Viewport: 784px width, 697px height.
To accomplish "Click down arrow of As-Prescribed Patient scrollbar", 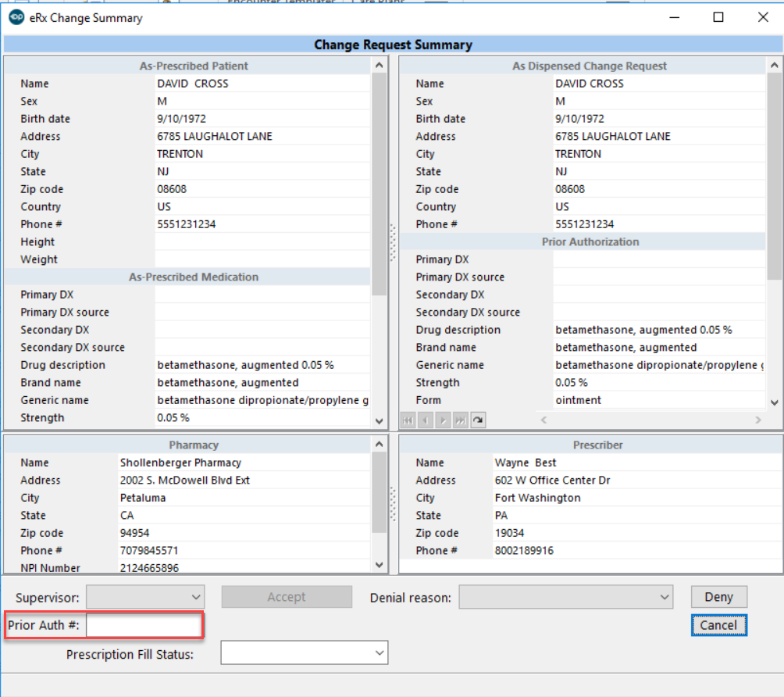I will click(x=380, y=421).
